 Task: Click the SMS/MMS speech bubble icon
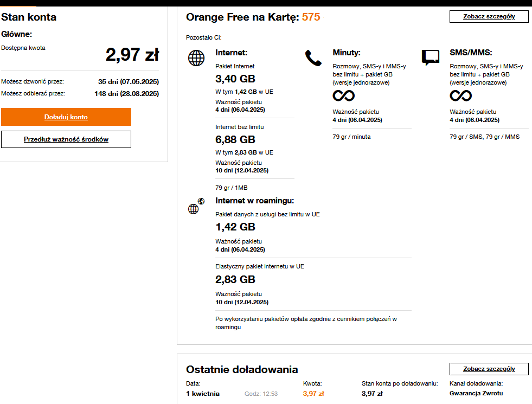coord(430,57)
